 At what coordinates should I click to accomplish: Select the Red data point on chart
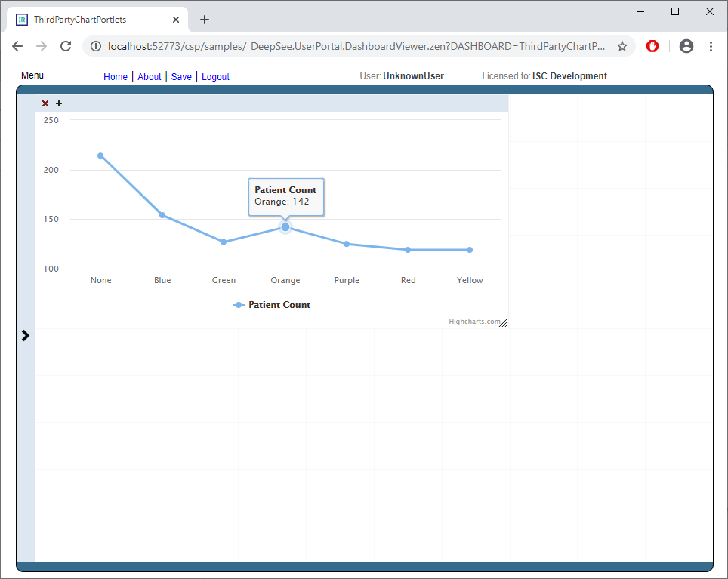point(408,250)
